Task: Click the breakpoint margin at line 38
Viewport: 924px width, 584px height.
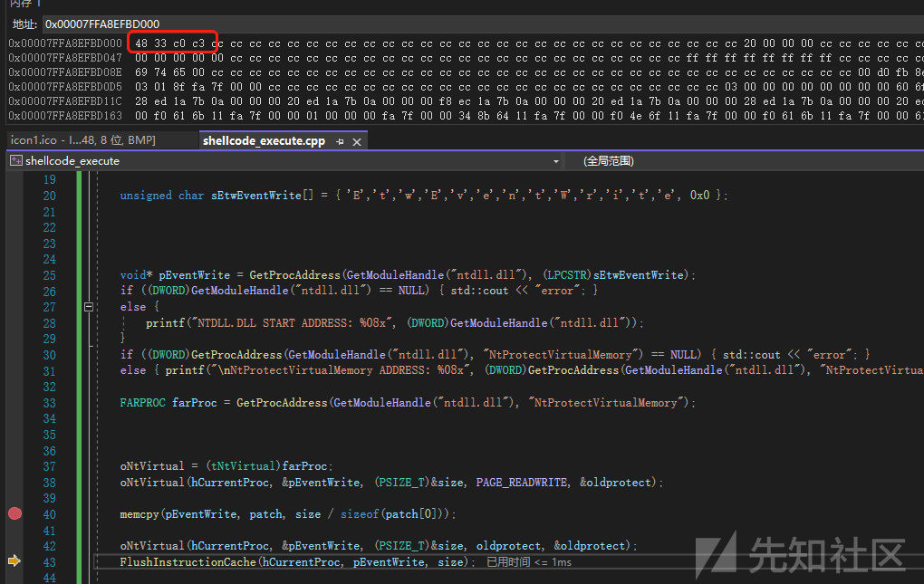Action: point(14,483)
